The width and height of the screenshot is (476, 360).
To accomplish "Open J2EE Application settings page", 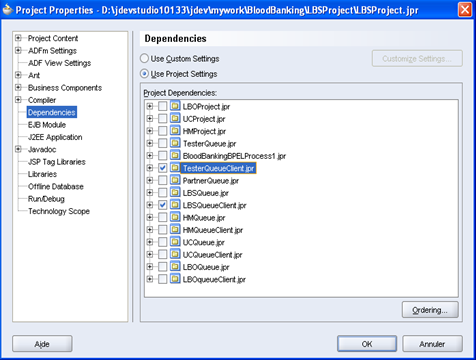I will [55, 137].
